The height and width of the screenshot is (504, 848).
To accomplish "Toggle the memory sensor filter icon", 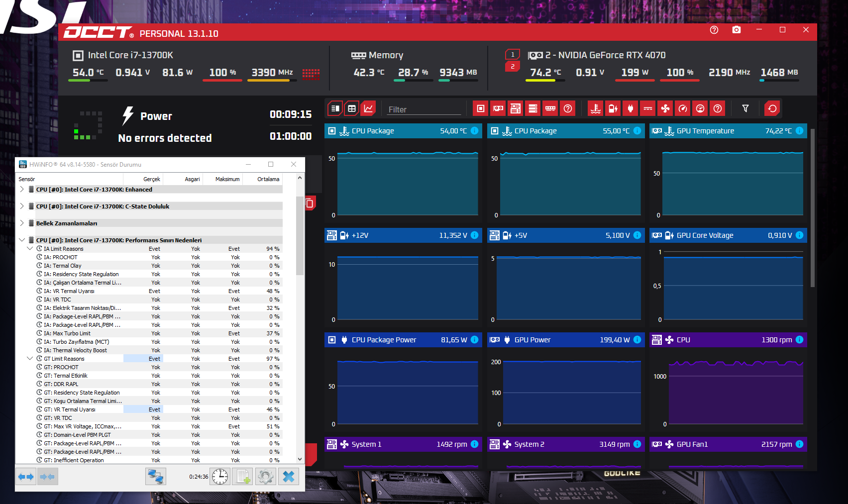I will pos(550,108).
